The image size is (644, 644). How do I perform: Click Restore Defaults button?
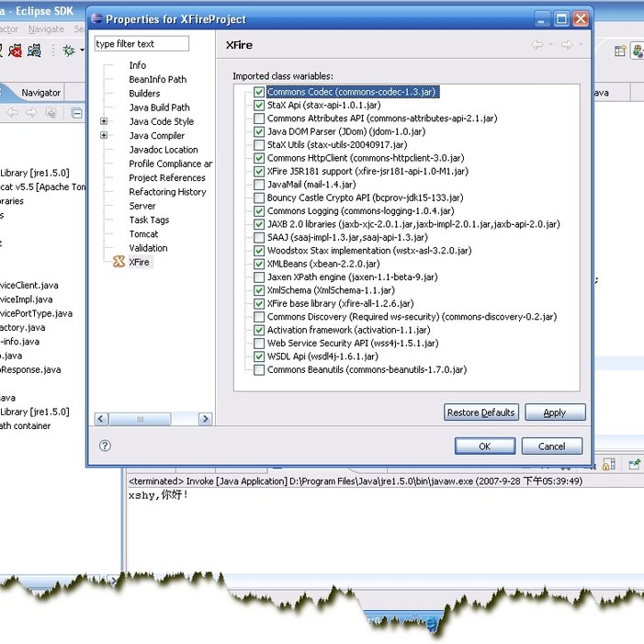[x=481, y=412]
